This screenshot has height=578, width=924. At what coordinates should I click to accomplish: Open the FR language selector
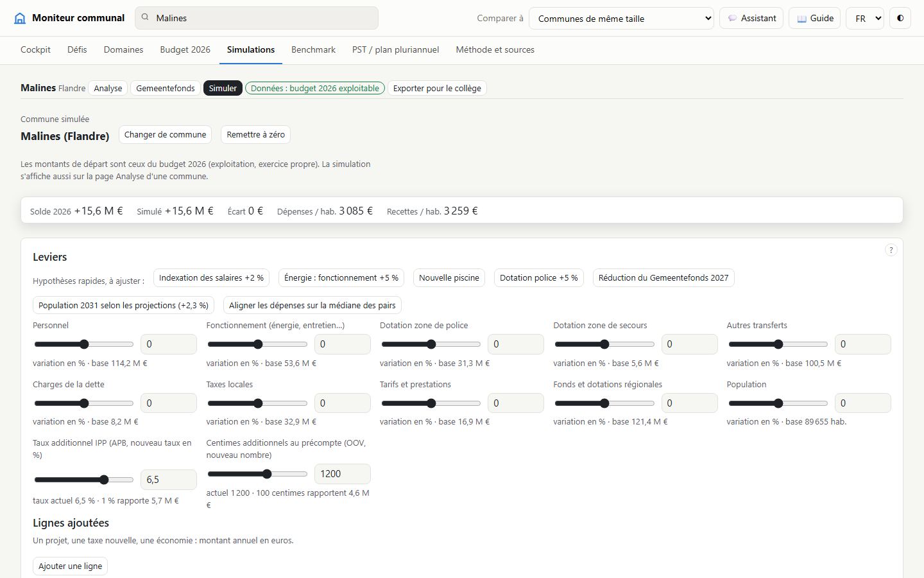865,18
